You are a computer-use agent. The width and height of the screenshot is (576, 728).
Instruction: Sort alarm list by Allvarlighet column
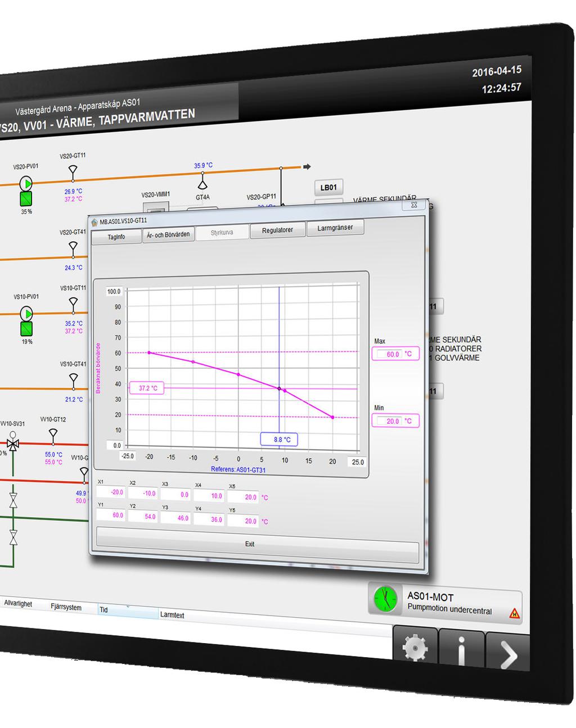(18, 603)
